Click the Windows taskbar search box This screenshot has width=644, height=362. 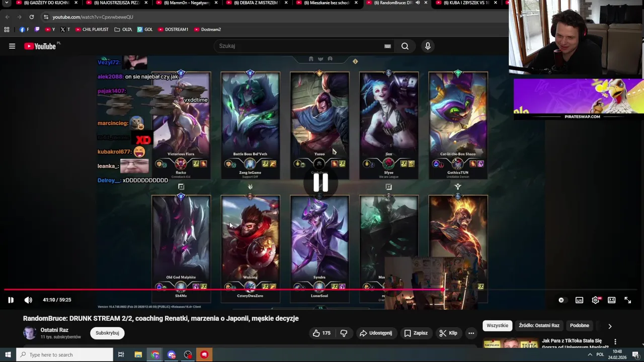(x=64, y=355)
